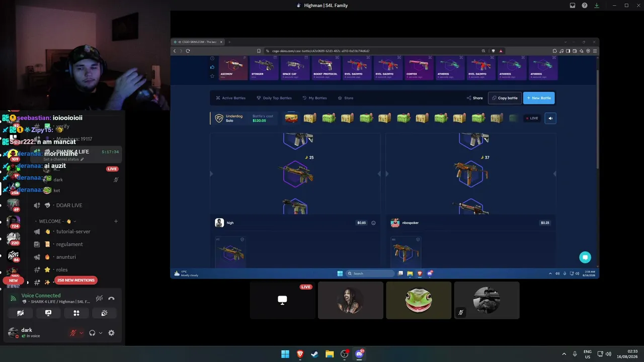This screenshot has height=362, width=644.
Task: Click Active Battles tab in the stream
Action: (231, 98)
